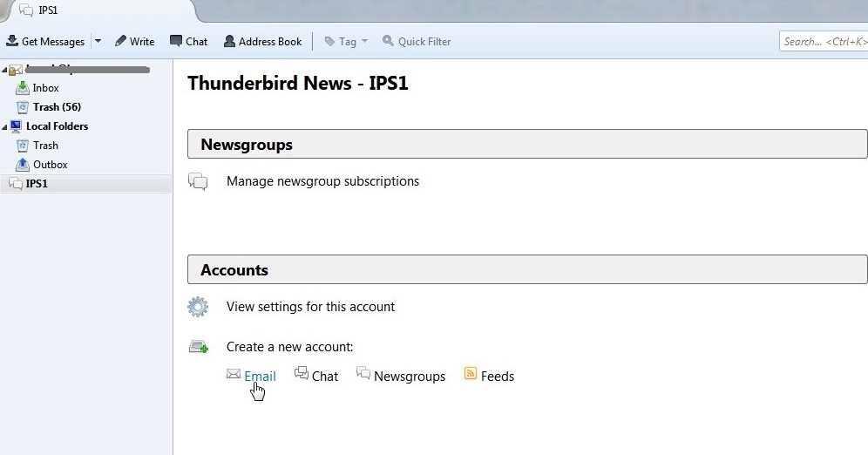Click the IPS1 newsgroup bubbles icon in sidebar
868x455 pixels.
pos(16,183)
